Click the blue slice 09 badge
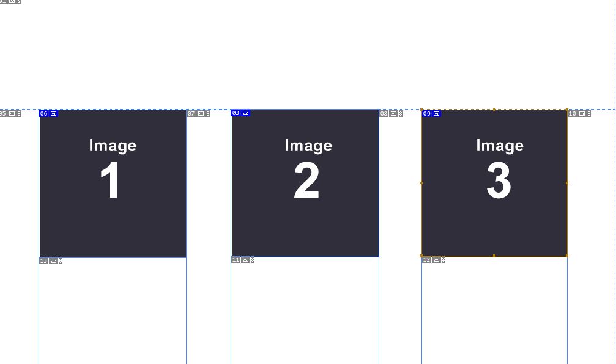This screenshot has width=616, height=364. click(x=431, y=114)
